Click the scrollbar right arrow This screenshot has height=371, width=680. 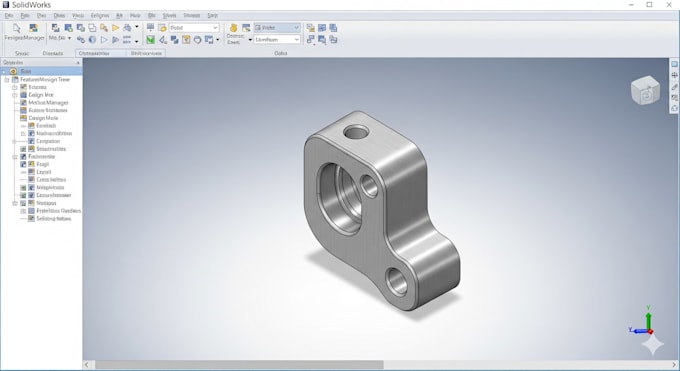(674, 365)
